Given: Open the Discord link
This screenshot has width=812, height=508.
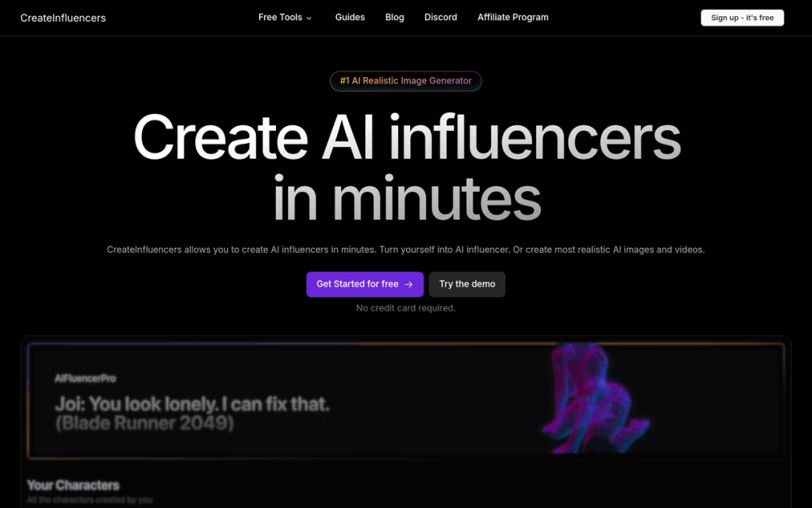Looking at the screenshot, I should pyautogui.click(x=441, y=18).
